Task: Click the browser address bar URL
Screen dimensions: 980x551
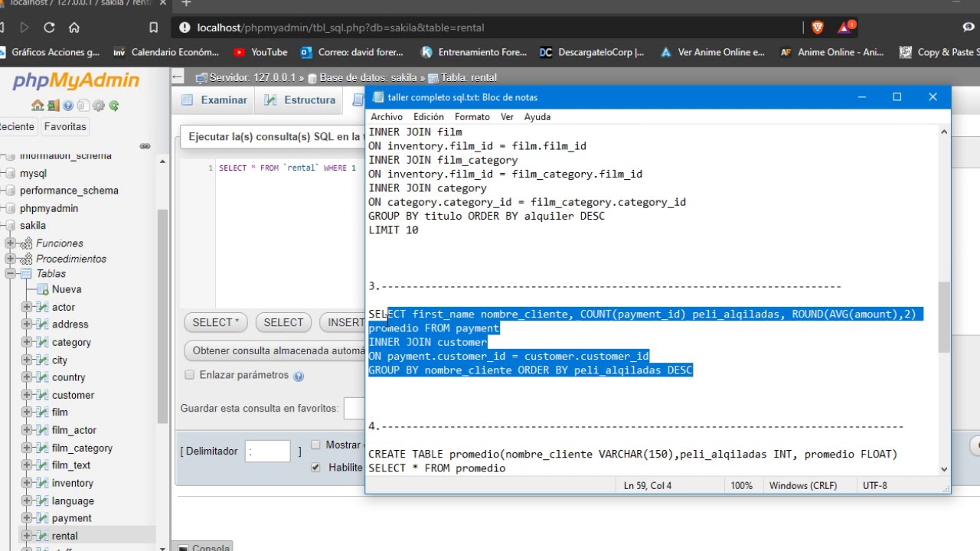Action: pyautogui.click(x=341, y=28)
